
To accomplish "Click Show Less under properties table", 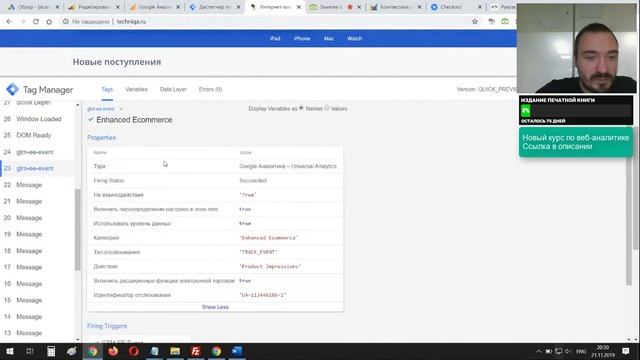I will click(x=215, y=307).
